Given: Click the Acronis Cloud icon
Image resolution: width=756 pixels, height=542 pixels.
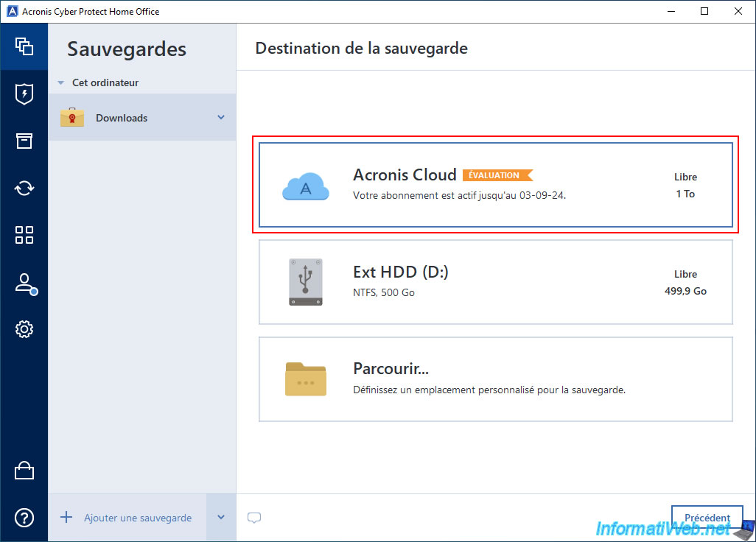Looking at the screenshot, I should coord(306,186).
